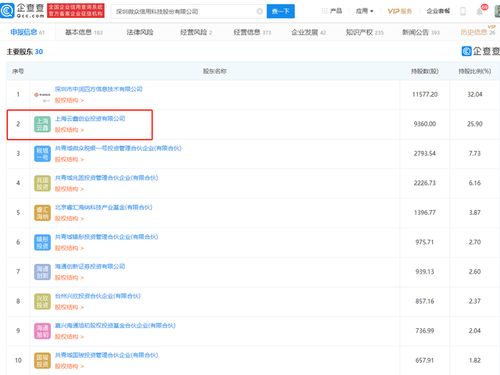Open the 历史信息 VIP tab
Viewport: 500px width, 375px height.
pyautogui.click(x=478, y=31)
